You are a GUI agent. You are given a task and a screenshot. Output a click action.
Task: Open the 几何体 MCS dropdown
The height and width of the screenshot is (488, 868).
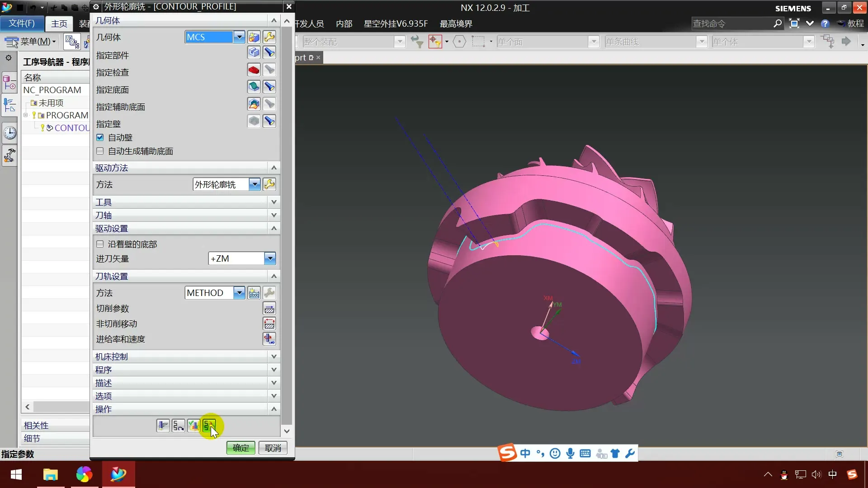(x=239, y=37)
